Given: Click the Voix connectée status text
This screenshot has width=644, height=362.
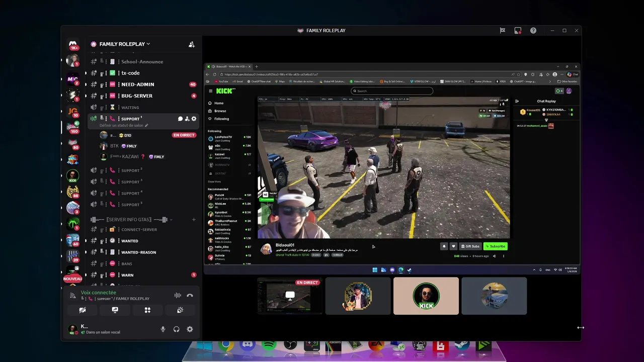Looking at the screenshot, I should coord(99,293).
